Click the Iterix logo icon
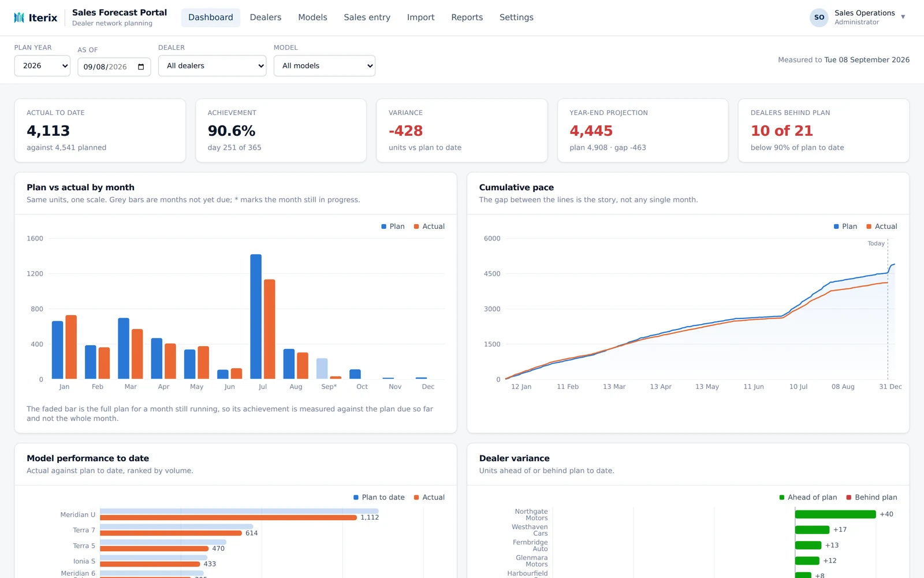Viewport: 924px width, 578px height. (19, 17)
